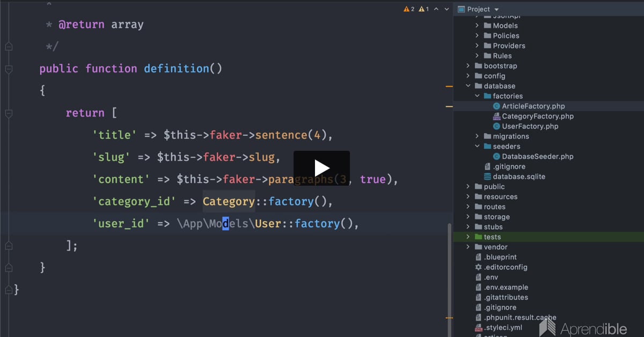
Task: Play the video with center play button
Action: pyautogui.click(x=321, y=168)
